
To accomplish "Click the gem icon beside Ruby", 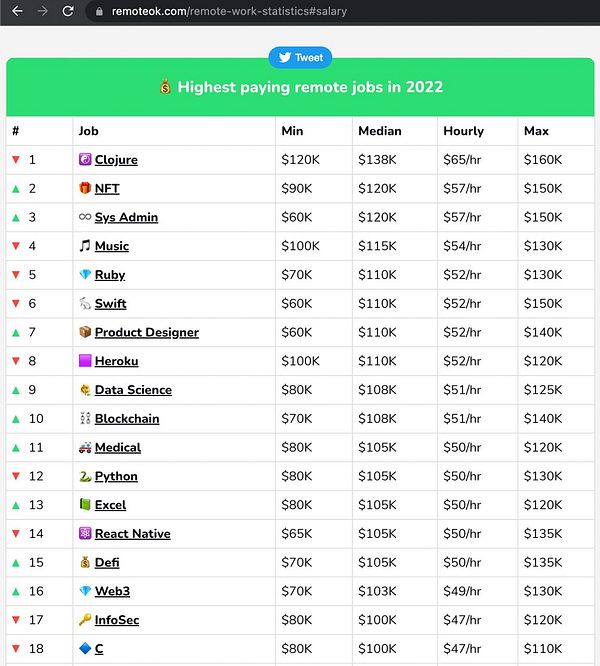I will tap(85, 275).
